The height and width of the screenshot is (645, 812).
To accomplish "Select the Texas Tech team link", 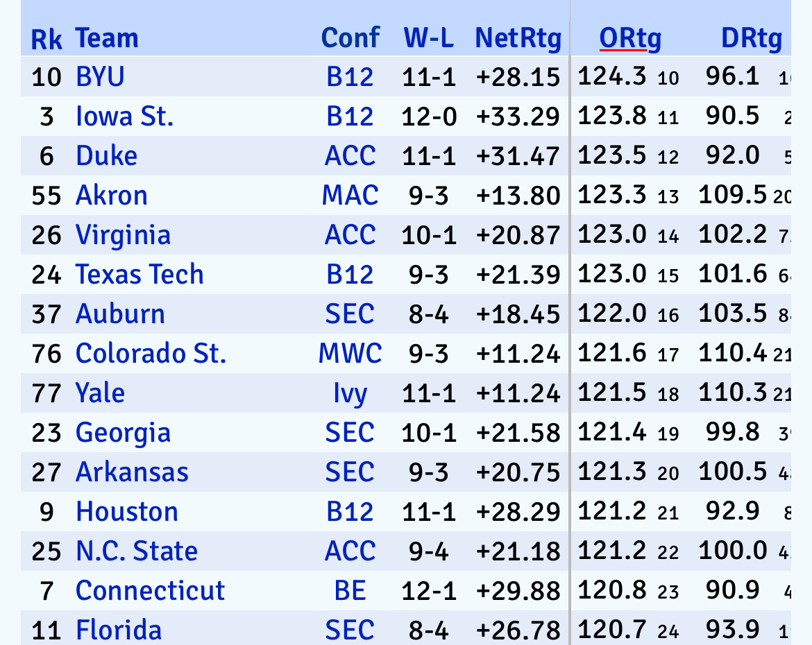I will 139,275.
